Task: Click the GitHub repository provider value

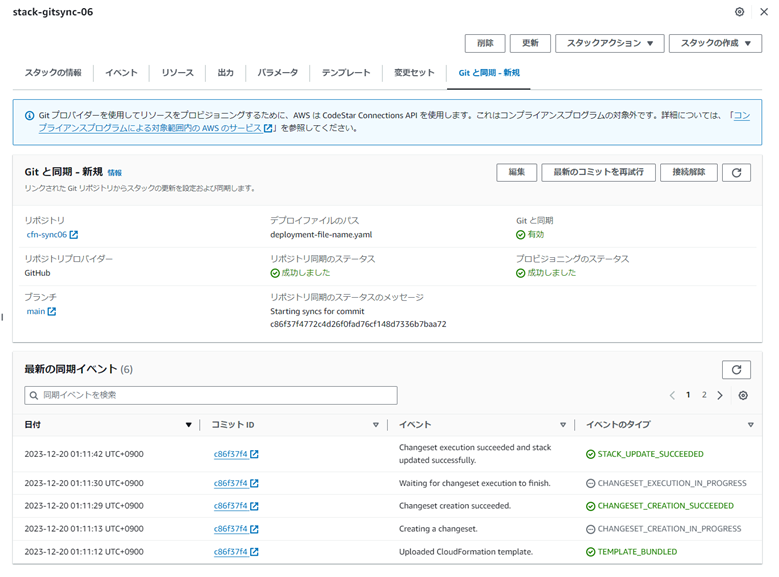Action: click(x=37, y=273)
